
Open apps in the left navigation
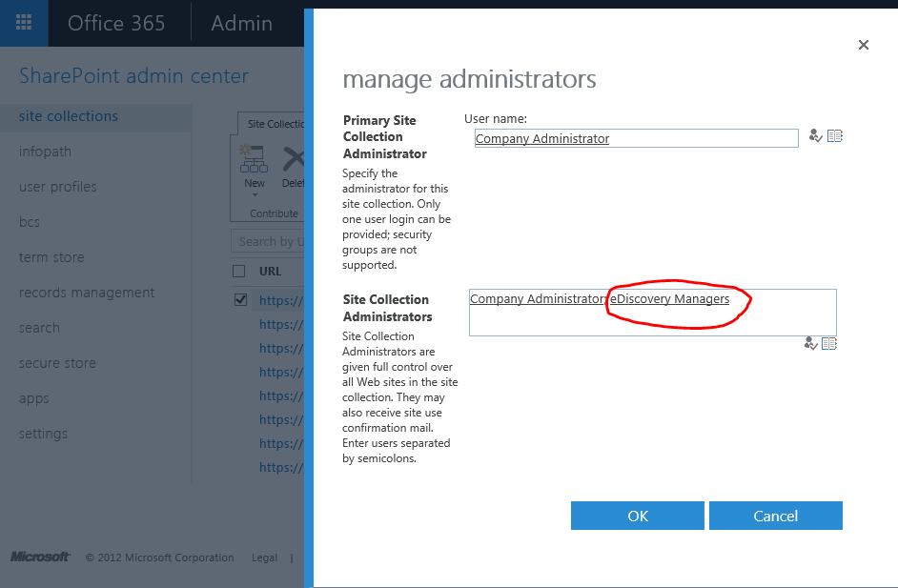[x=33, y=398]
